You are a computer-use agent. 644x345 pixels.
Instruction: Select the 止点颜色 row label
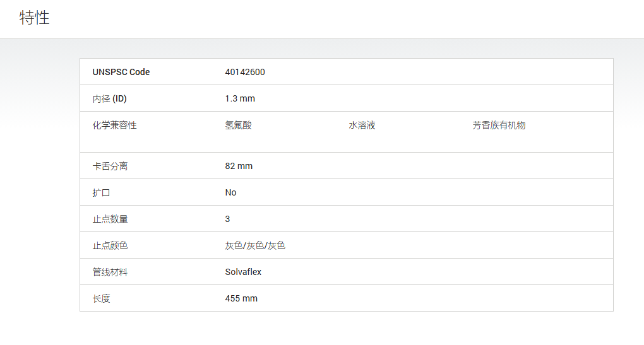point(110,246)
